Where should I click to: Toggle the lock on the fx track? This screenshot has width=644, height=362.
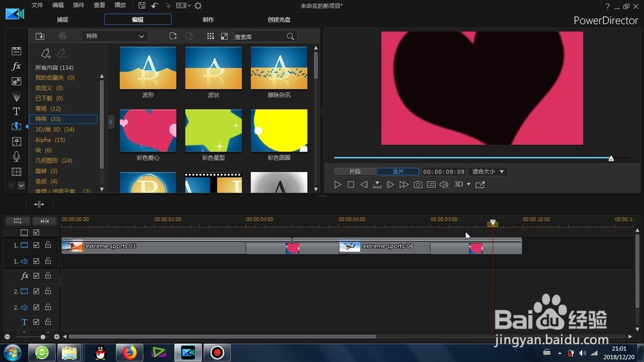[x=48, y=275]
